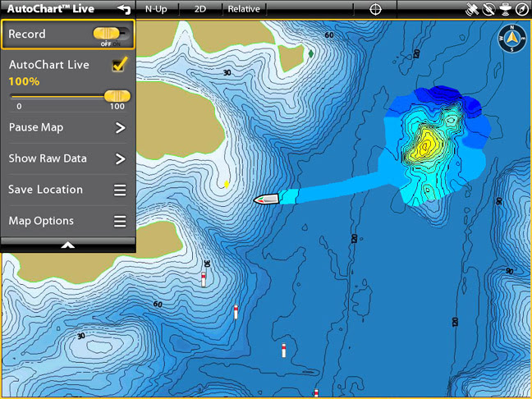Tap the buoy marker beside the 30 depth label
The image size is (532, 399).
204,280
